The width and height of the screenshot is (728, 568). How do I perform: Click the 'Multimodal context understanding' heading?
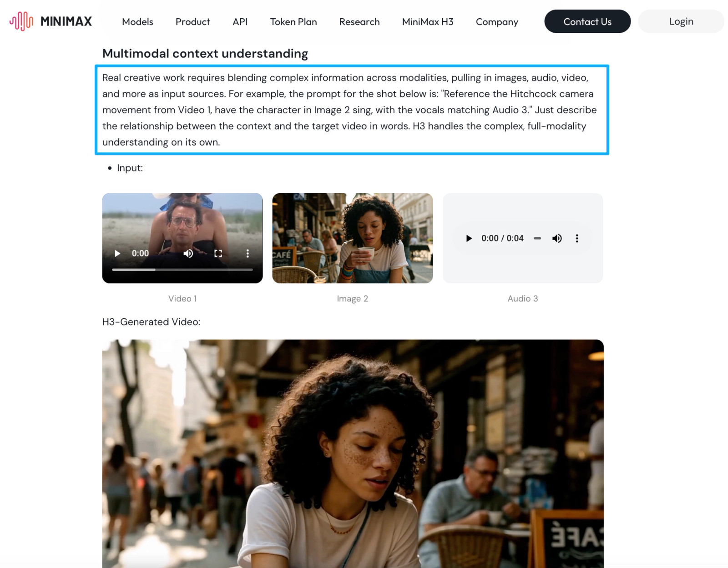pos(205,54)
